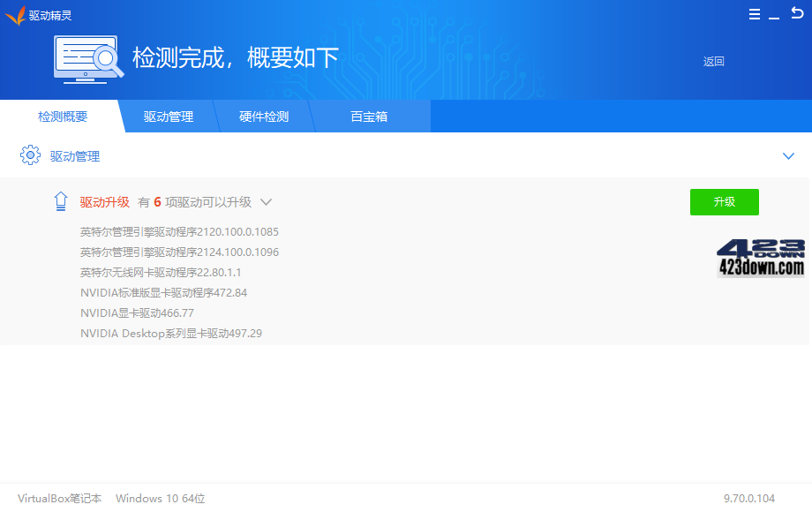Collapse the six upgradeable drivers list

click(266, 202)
